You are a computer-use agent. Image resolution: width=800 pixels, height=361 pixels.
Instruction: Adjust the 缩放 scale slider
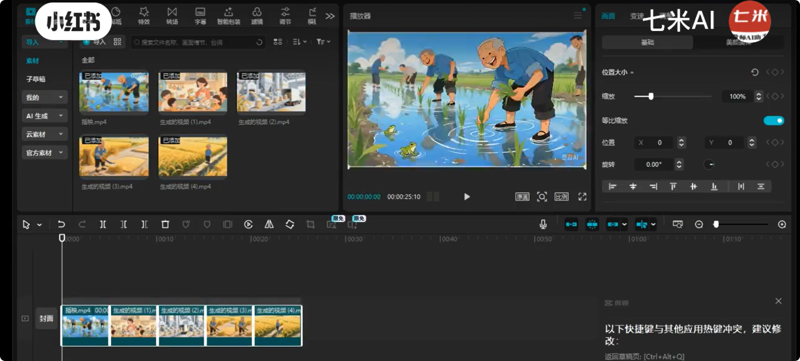pos(651,96)
